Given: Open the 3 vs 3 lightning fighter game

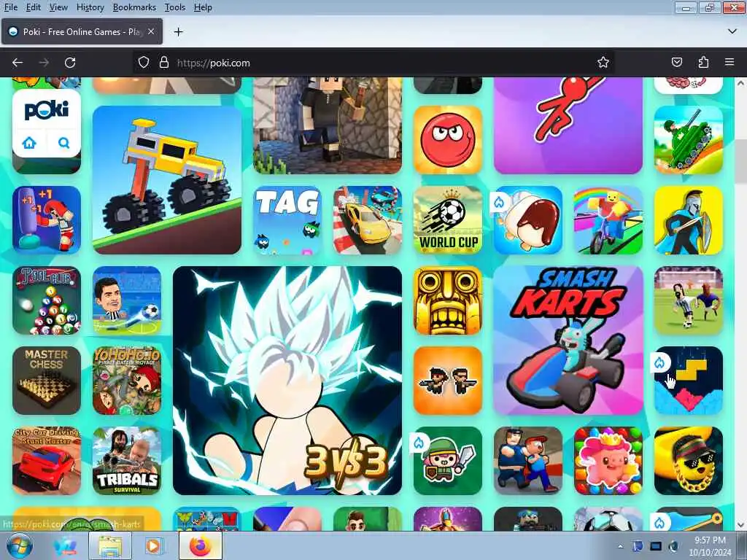Looking at the screenshot, I should pos(287,381).
